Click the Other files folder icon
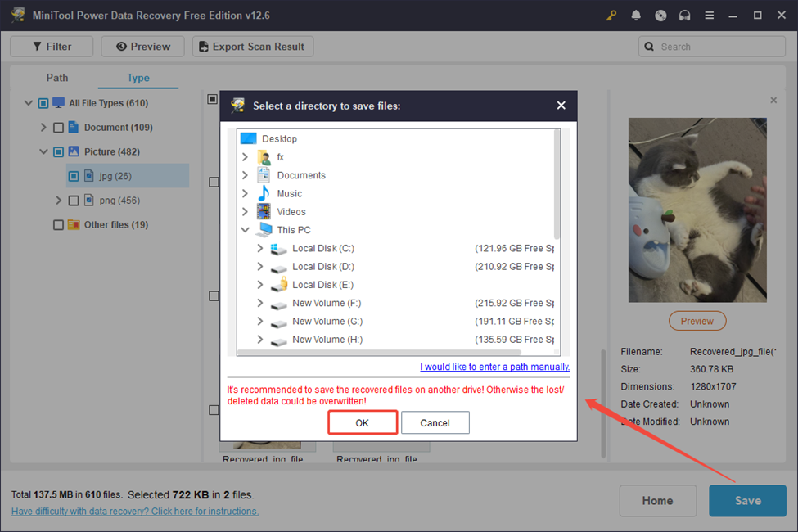798x532 pixels. pos(74,224)
